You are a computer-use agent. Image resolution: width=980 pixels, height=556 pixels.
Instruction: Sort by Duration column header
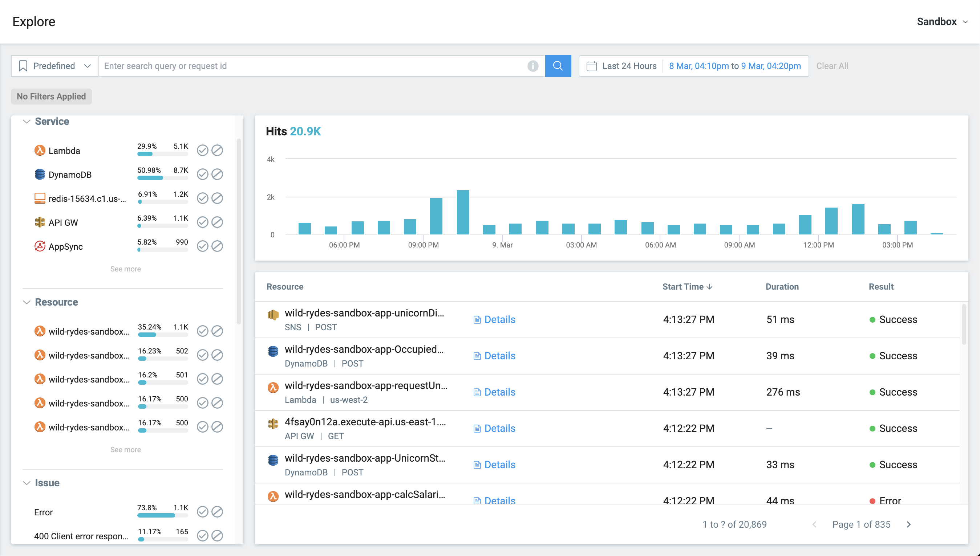pos(782,287)
